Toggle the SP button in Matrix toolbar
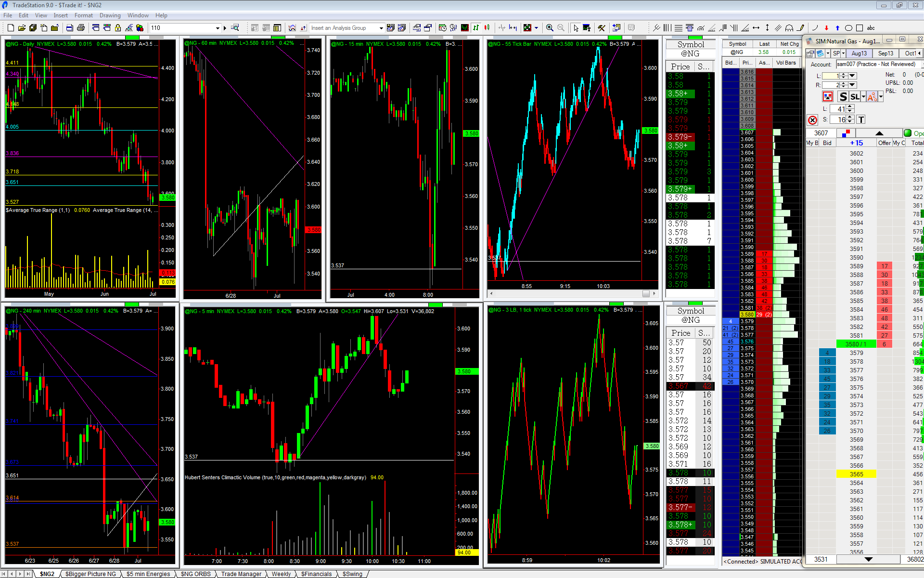This screenshot has width=924, height=578. (836, 53)
